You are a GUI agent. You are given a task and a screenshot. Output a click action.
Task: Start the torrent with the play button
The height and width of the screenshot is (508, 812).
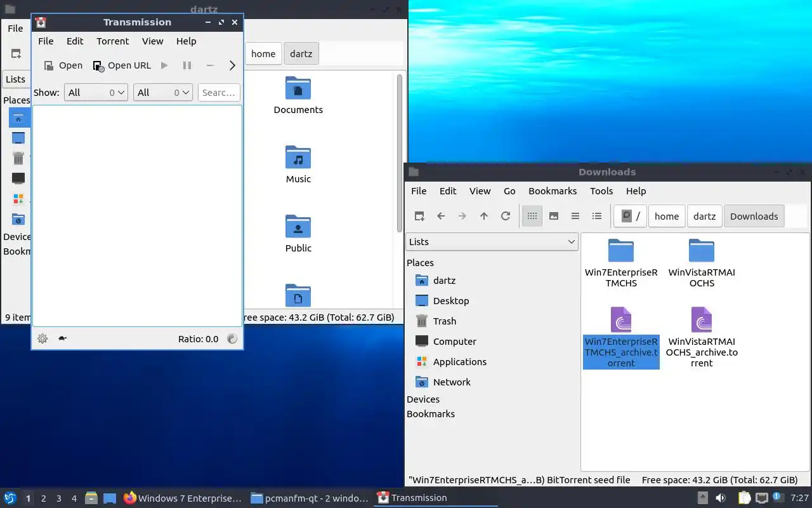(x=164, y=65)
